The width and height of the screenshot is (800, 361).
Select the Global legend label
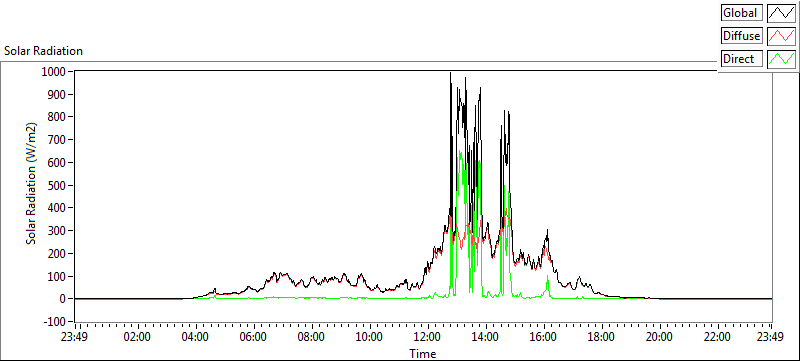742,13
